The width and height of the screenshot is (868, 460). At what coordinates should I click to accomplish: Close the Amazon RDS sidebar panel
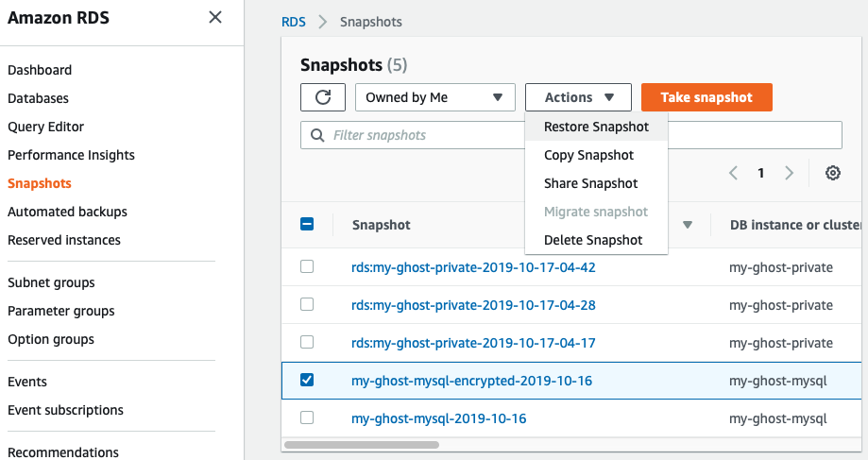215,17
